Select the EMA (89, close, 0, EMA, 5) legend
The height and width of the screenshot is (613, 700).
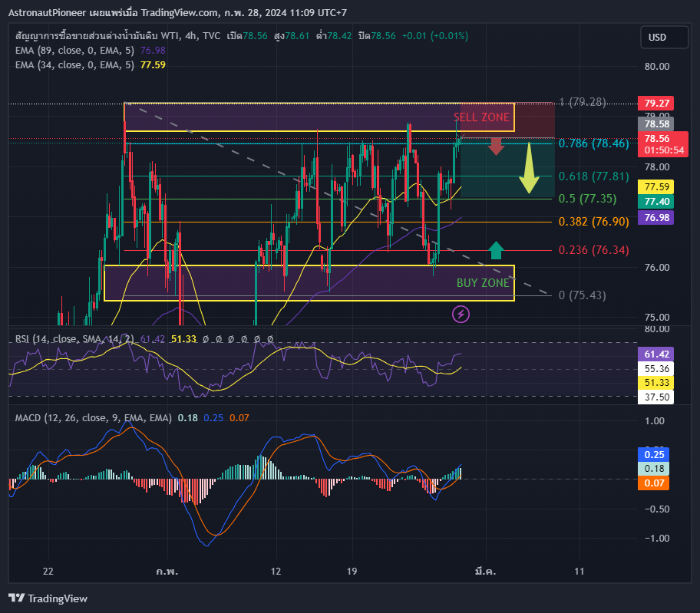pyautogui.click(x=74, y=51)
